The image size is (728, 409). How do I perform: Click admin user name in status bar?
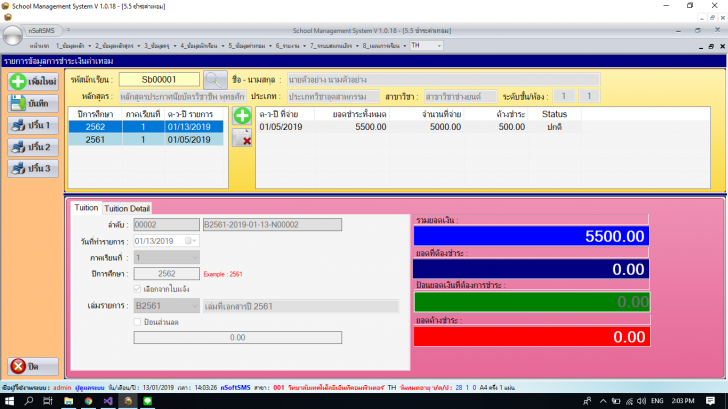tap(62, 387)
